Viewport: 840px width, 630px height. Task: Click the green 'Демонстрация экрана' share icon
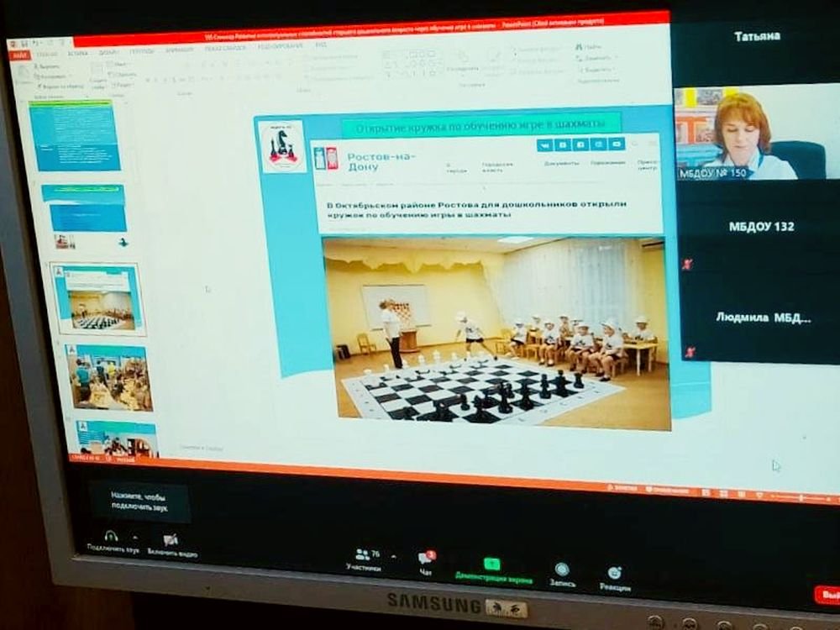pyautogui.click(x=491, y=564)
